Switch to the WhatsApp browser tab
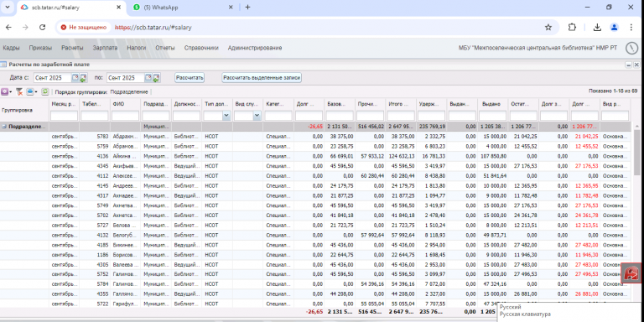 click(x=183, y=8)
